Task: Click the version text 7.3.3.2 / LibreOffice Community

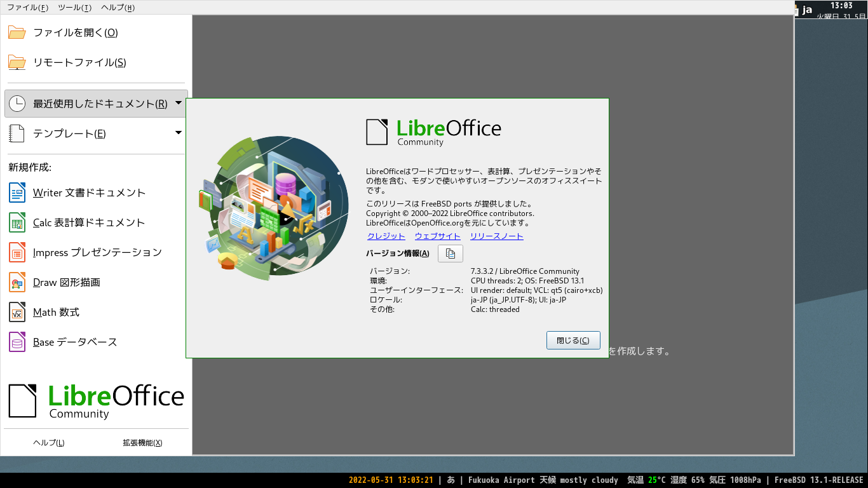Action: (x=525, y=271)
